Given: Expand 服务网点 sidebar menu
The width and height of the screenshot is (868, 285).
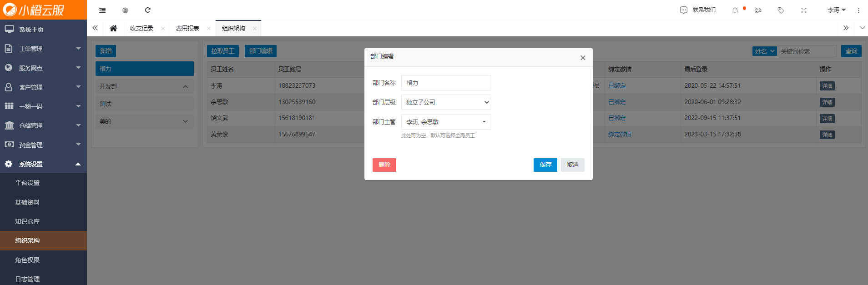Looking at the screenshot, I should 43,68.
